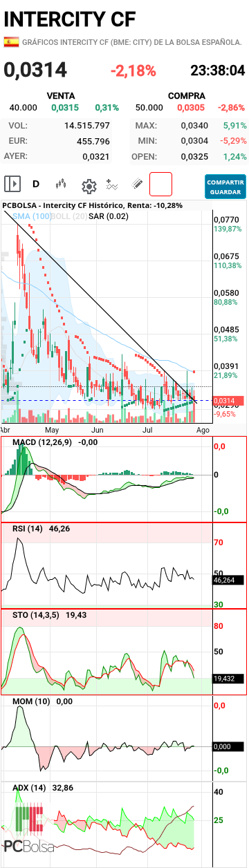
Task: Add indicator with the plus-line icon
Action: point(113,185)
